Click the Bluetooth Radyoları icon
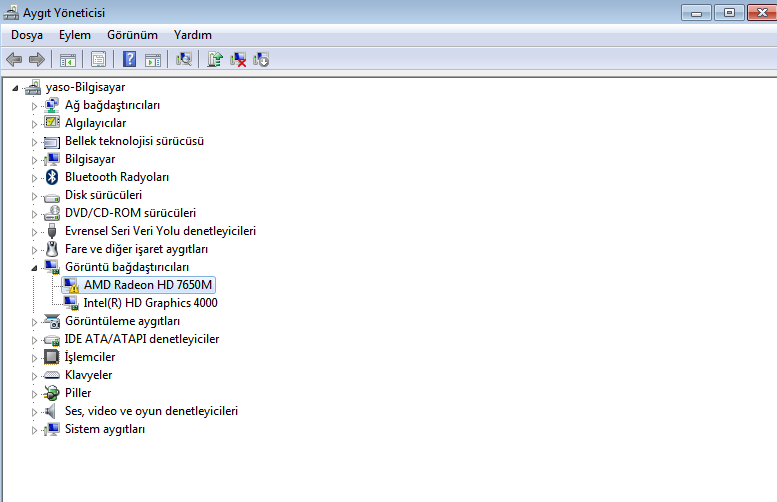777x502 pixels. point(52,177)
